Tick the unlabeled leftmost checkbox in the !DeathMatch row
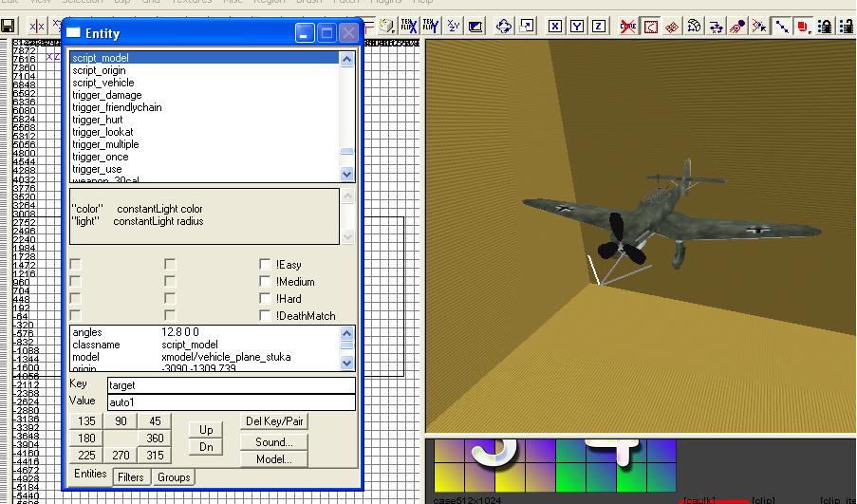Screen dimensions: 857x504 (75, 315)
